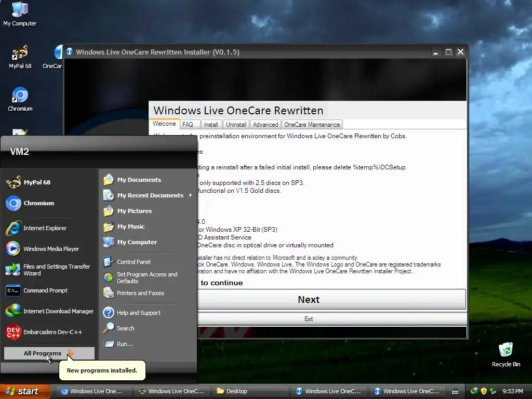Open My Computer desktop icon
Viewport: 532px width, 399px height.
coord(20,14)
